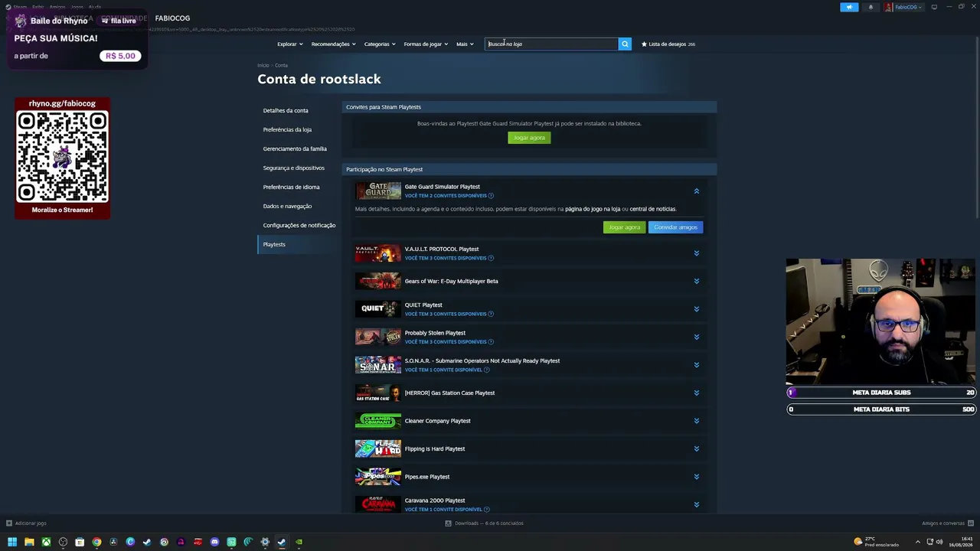Select Segurança e dispositivos in sidebar
This screenshot has height=551, width=980.
[293, 168]
